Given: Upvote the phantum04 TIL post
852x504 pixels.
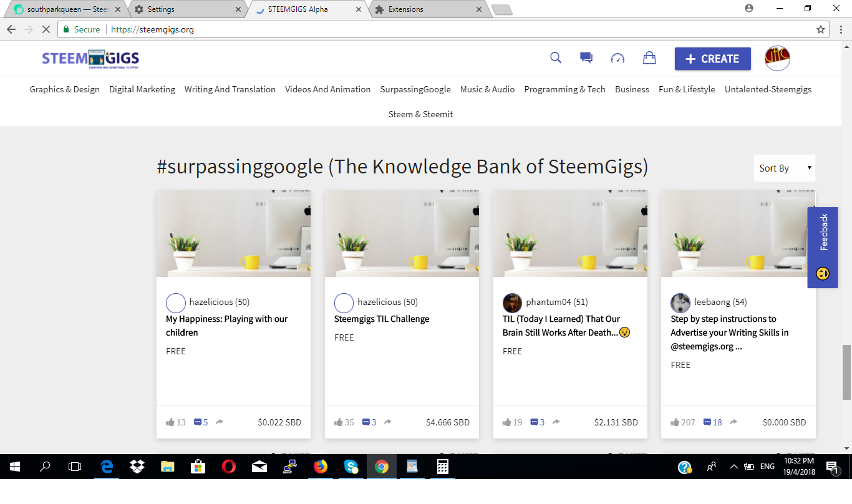Looking at the screenshot, I should pyautogui.click(x=507, y=422).
